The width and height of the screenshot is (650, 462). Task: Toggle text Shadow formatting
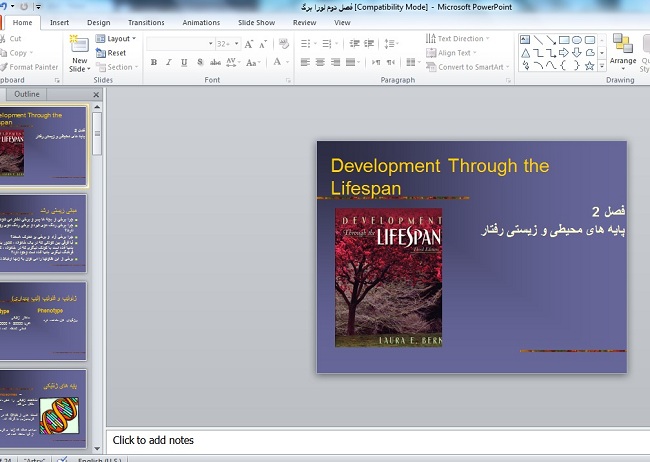(200, 63)
